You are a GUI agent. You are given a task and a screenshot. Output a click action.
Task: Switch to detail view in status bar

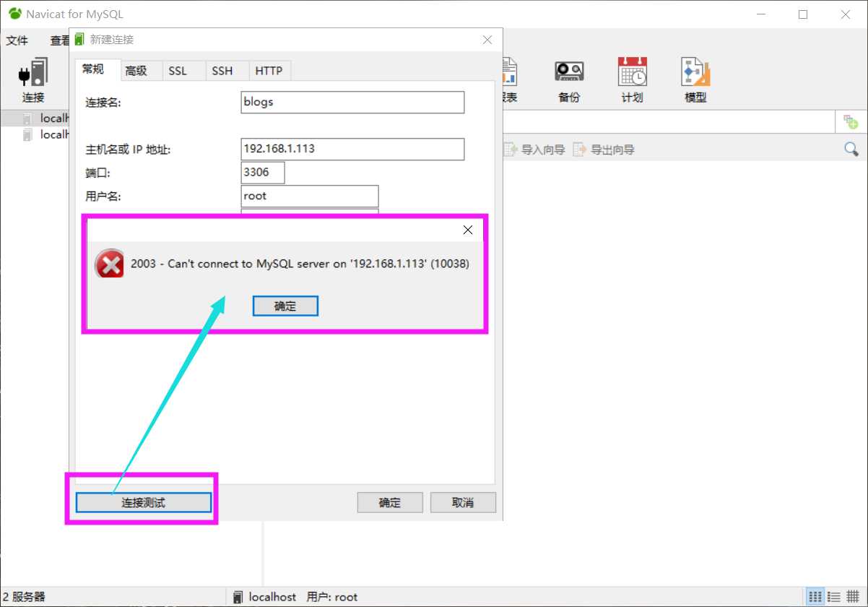pos(833,597)
